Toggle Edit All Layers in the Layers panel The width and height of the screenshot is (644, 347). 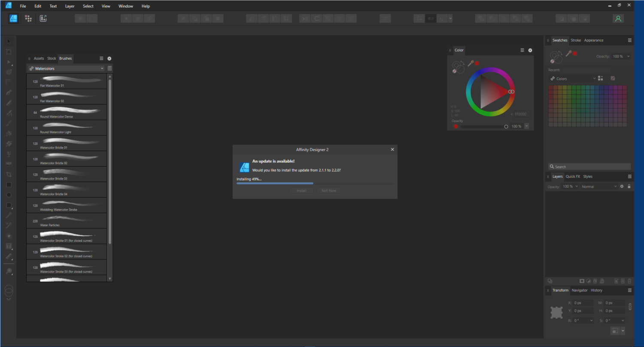point(550,281)
